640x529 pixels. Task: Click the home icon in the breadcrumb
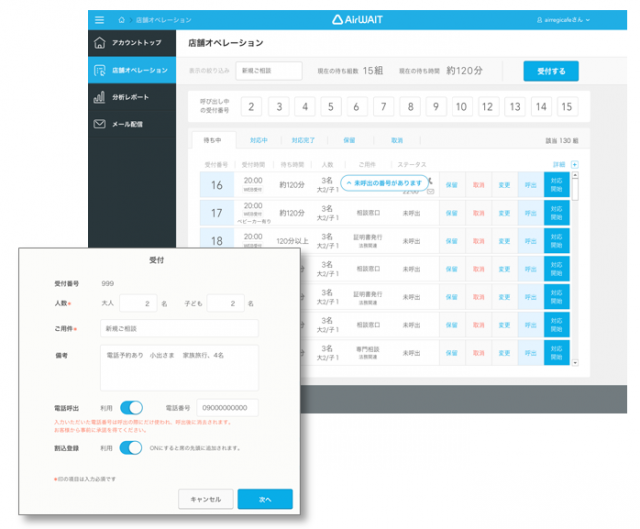click(122, 19)
